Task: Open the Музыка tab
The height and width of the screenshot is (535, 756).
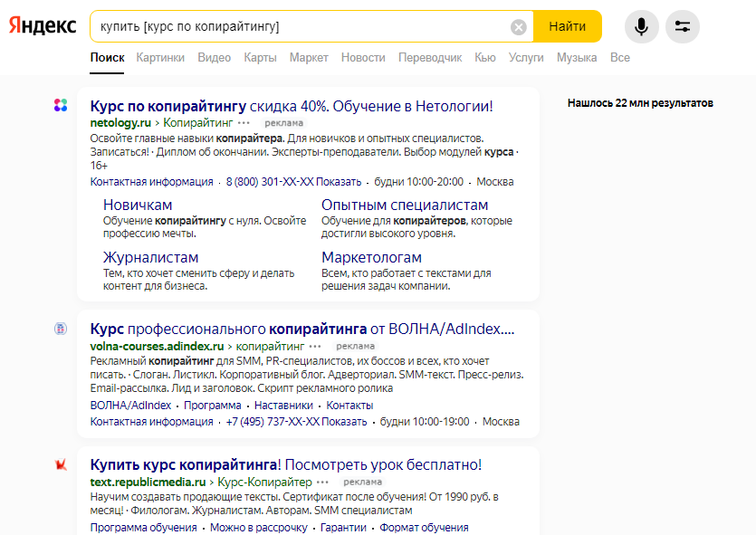Action: coord(577,58)
